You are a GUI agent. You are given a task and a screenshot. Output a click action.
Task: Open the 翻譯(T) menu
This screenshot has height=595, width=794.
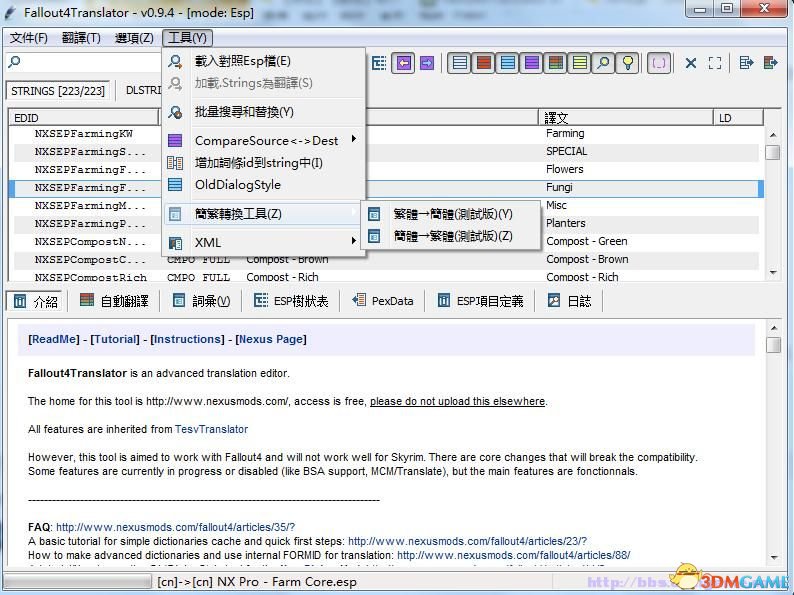pyautogui.click(x=81, y=38)
